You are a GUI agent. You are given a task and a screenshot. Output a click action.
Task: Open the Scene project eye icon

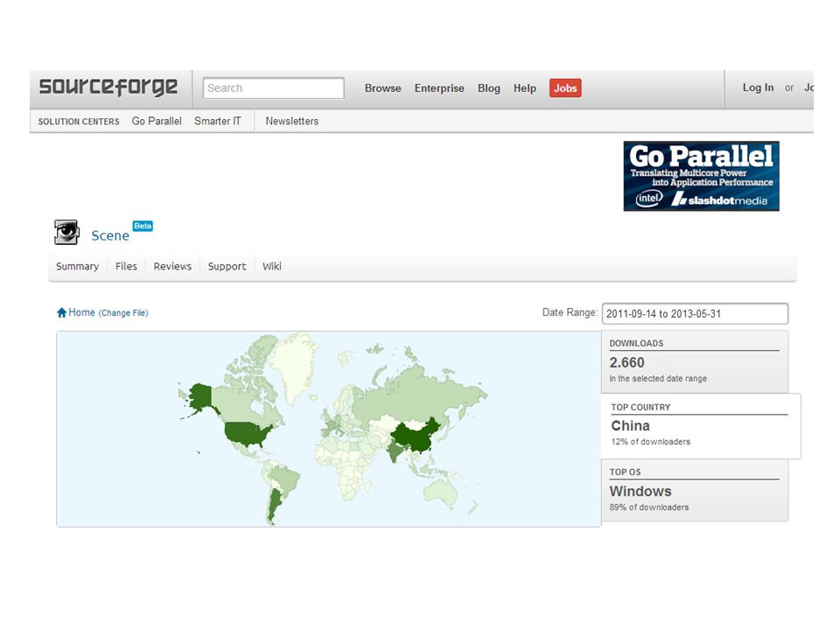66,233
